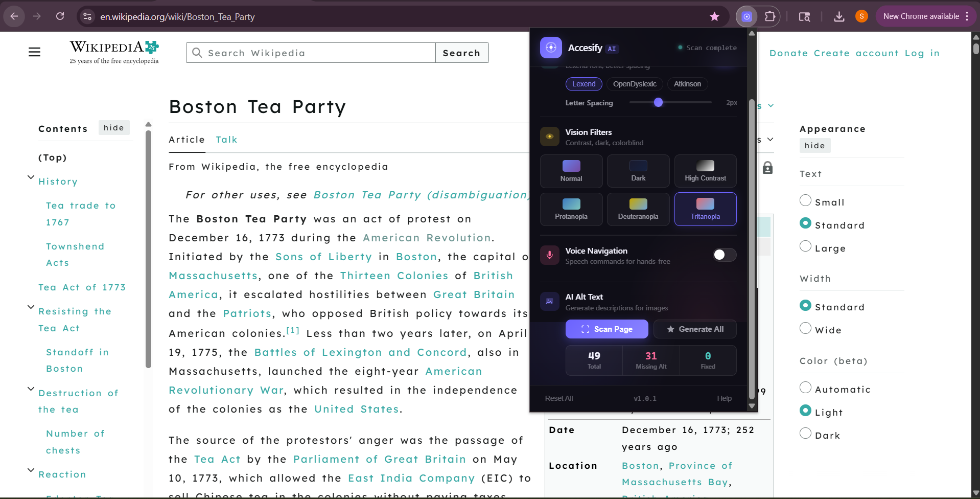Click the Search Wikipedia input field
Screen dimensions: 980x499
[311, 53]
